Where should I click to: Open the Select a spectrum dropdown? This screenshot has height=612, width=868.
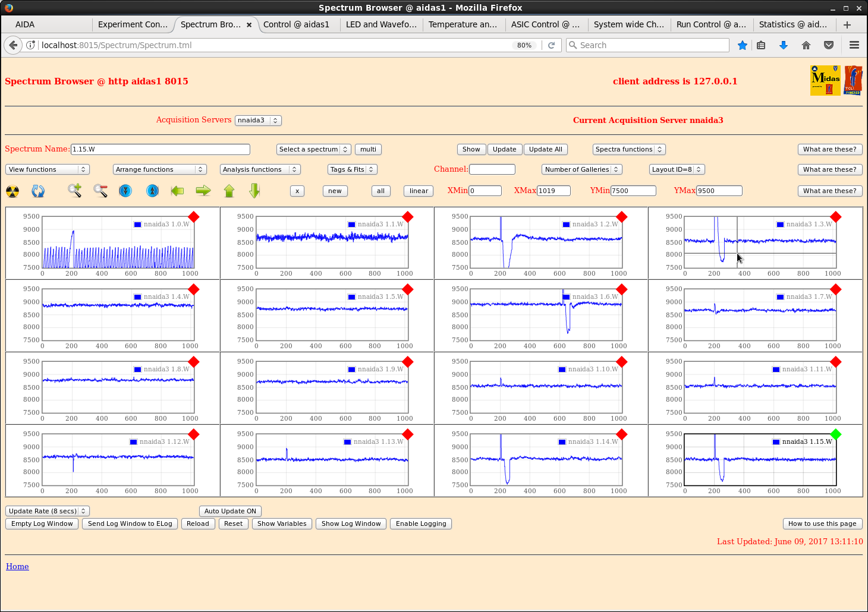[313, 149]
